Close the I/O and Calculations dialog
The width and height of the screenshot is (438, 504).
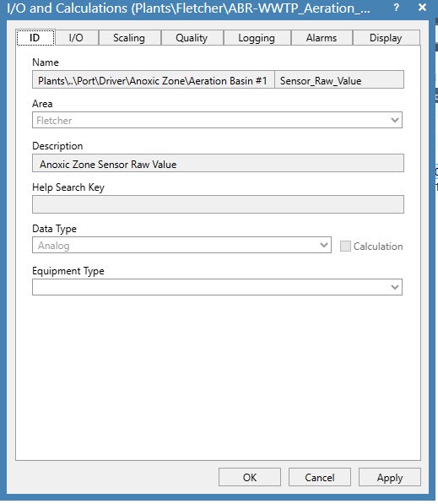[422, 8]
